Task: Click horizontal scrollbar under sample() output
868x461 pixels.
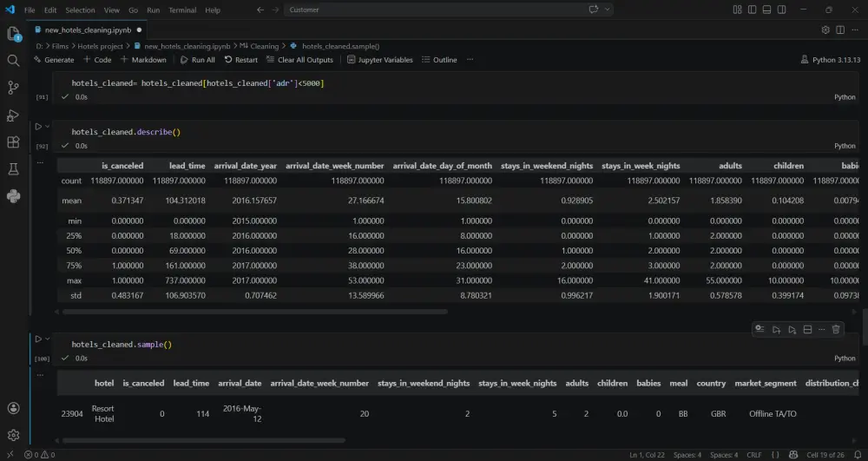Action: tap(204, 441)
